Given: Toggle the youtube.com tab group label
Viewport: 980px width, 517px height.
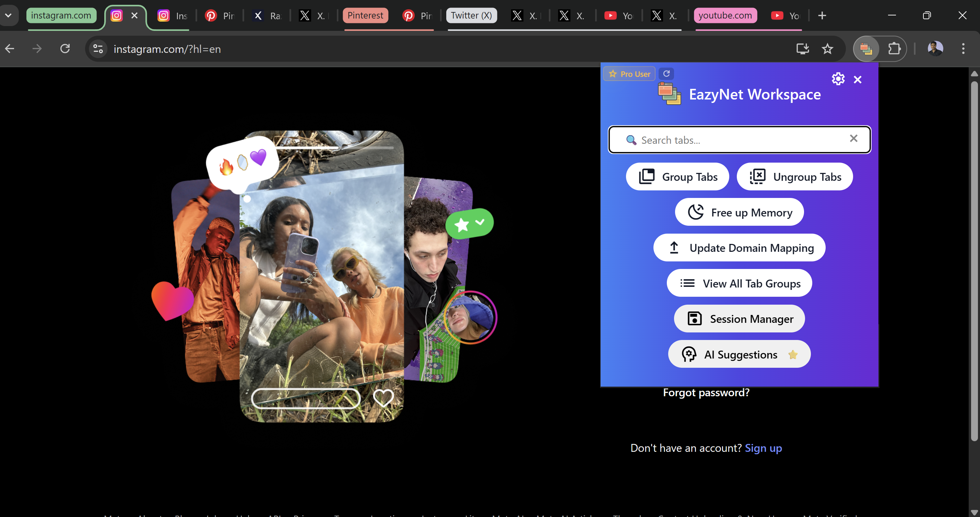Looking at the screenshot, I should (725, 15).
